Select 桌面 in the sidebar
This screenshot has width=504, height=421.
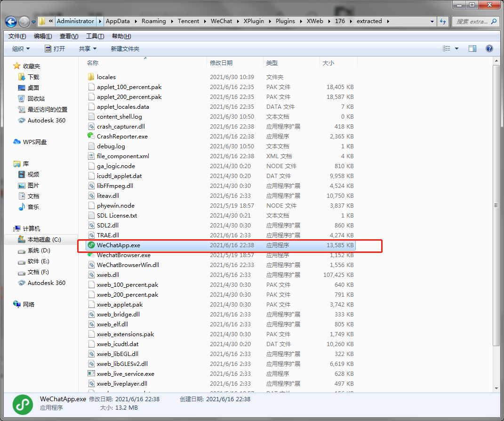[33, 88]
